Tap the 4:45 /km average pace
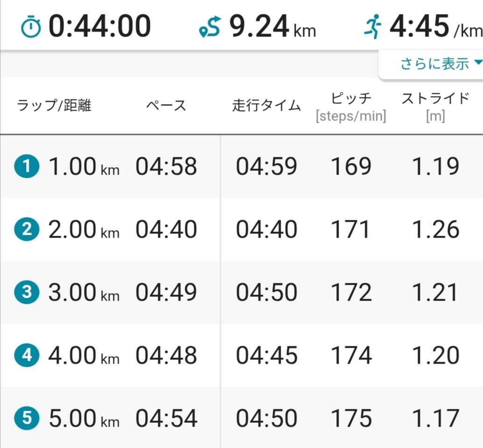Image resolution: width=483 pixels, height=448 pixels. [435, 27]
